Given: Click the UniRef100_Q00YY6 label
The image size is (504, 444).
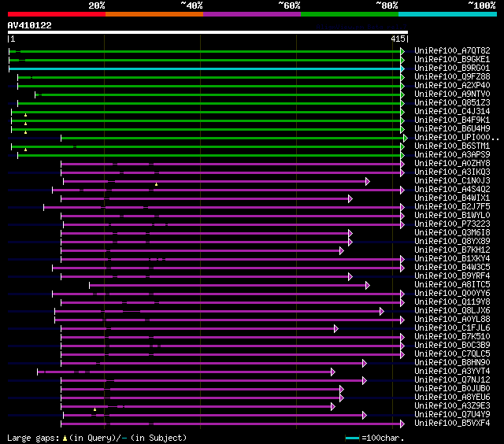Looking at the screenshot, I should (452, 294).
